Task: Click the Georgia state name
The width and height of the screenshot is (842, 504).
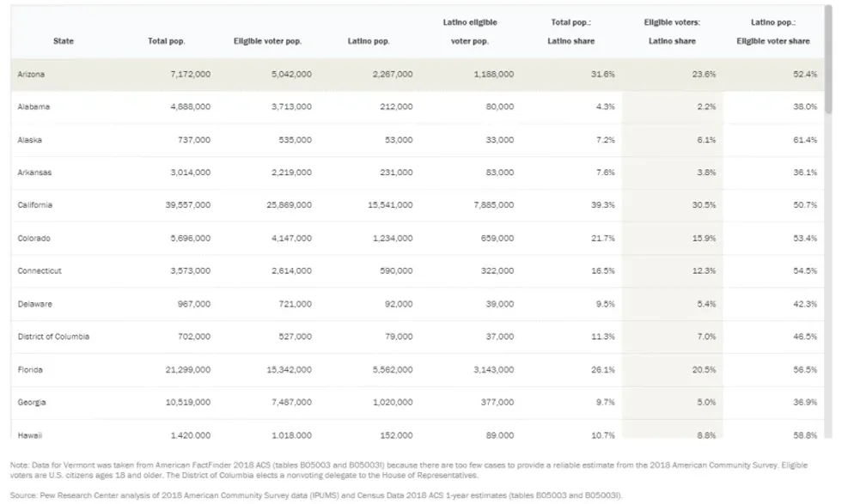Action: tap(32, 403)
